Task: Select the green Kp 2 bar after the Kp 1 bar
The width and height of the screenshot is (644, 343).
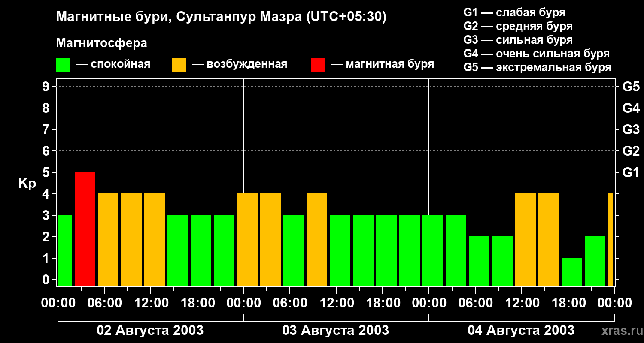Action: (x=595, y=261)
